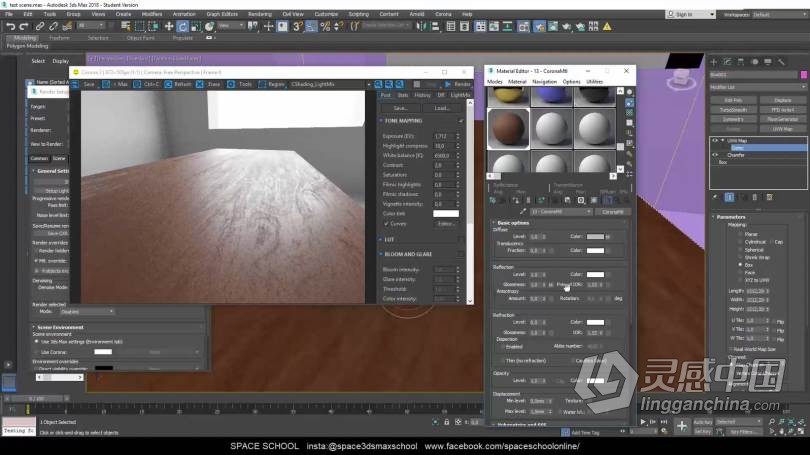Select the Link tool icon

pos(40,26)
